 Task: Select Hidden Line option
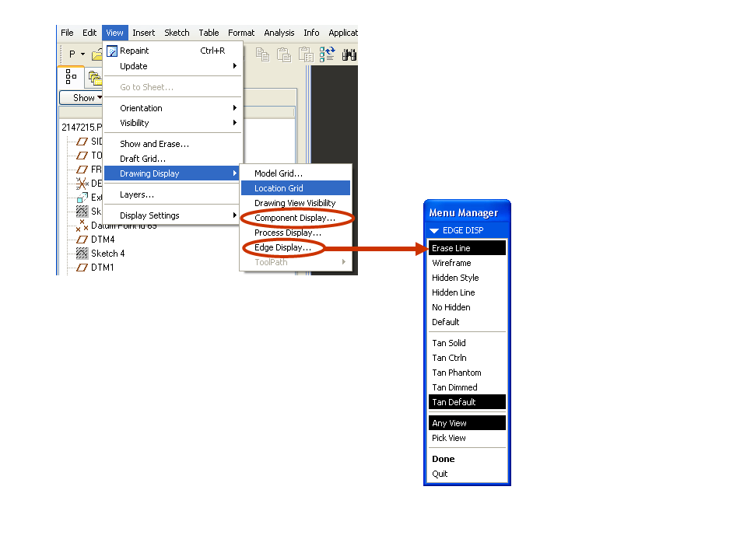click(467, 292)
